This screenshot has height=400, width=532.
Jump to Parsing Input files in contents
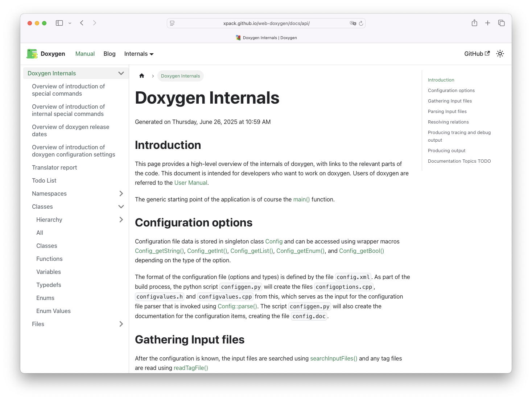(447, 112)
